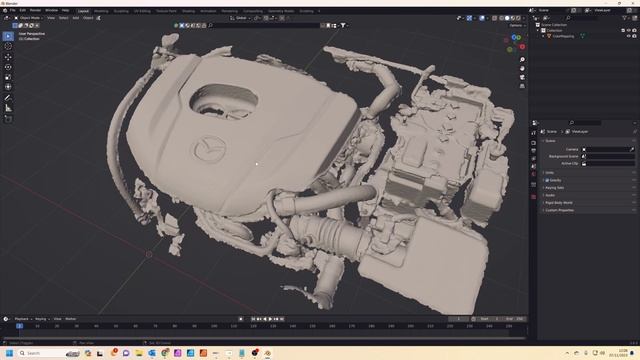Toggle mesh object eye visibility in outliner
640x360 pixels.
click(629, 36)
